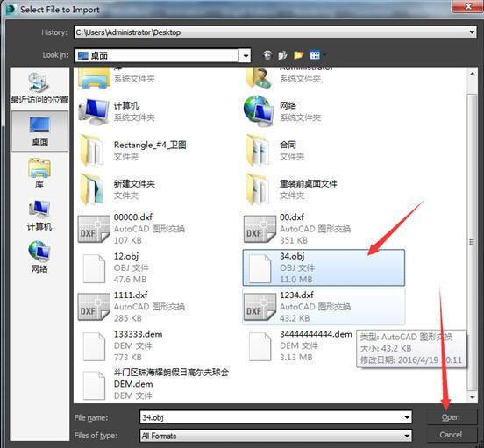
Task: Click the scroll down arrow of file list
Action: tap(472, 397)
